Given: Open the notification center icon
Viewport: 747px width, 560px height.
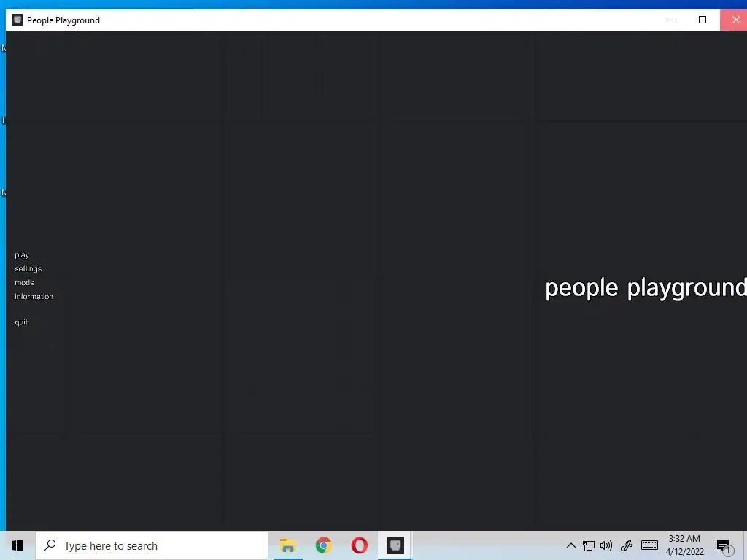Looking at the screenshot, I should 724,546.
